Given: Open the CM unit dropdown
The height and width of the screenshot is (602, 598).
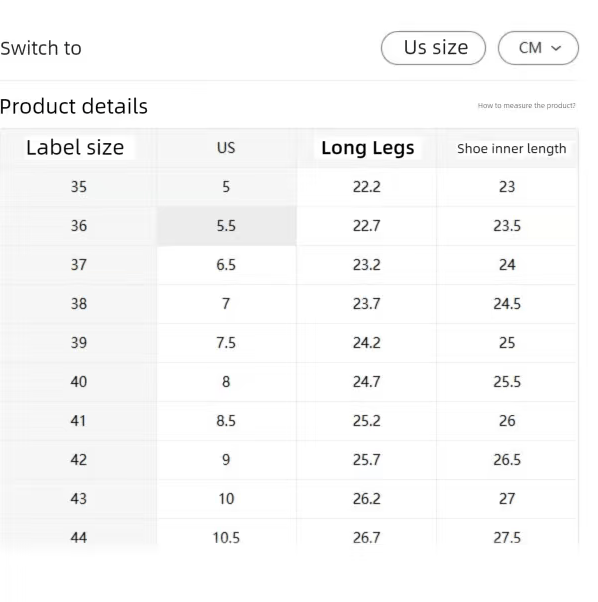Looking at the screenshot, I should point(538,48).
